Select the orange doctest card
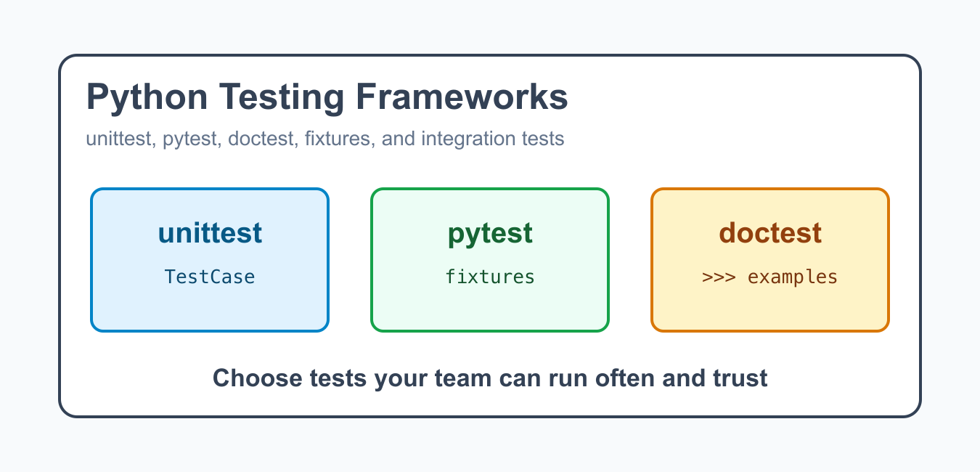 tap(770, 260)
